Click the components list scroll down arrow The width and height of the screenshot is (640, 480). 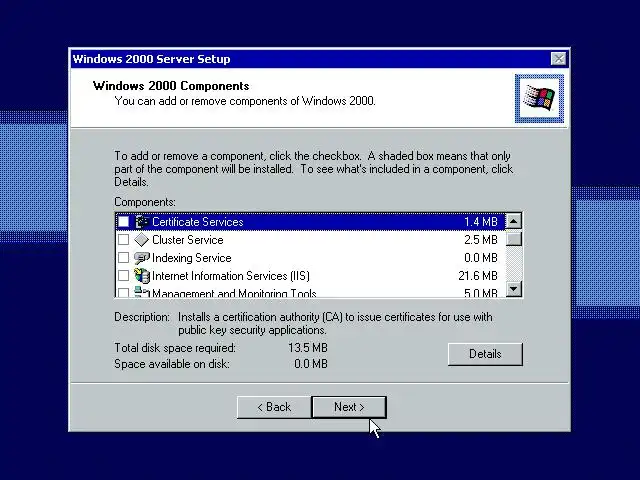click(x=513, y=289)
